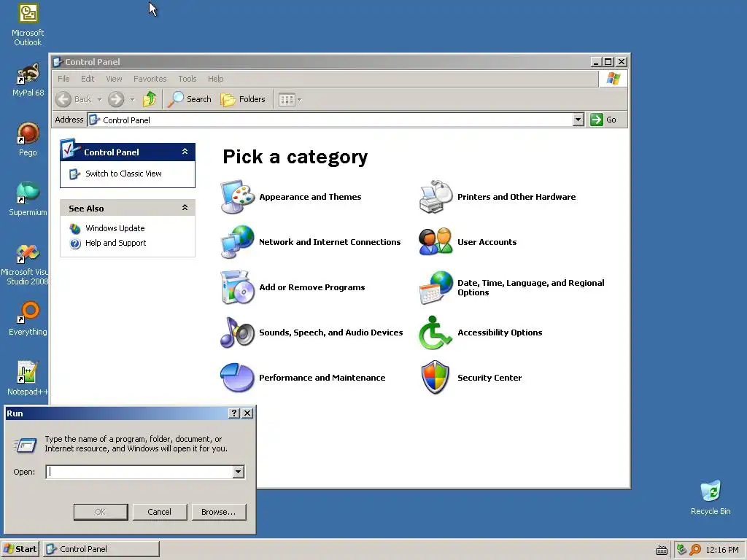Select the MyPal 68 desktop shortcut
The width and height of the screenshot is (747, 560).
coord(28,80)
